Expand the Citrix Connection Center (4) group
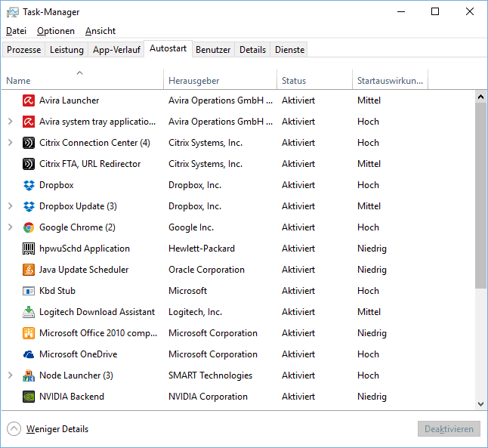Viewport: 488px width, 448px height. 11,143
